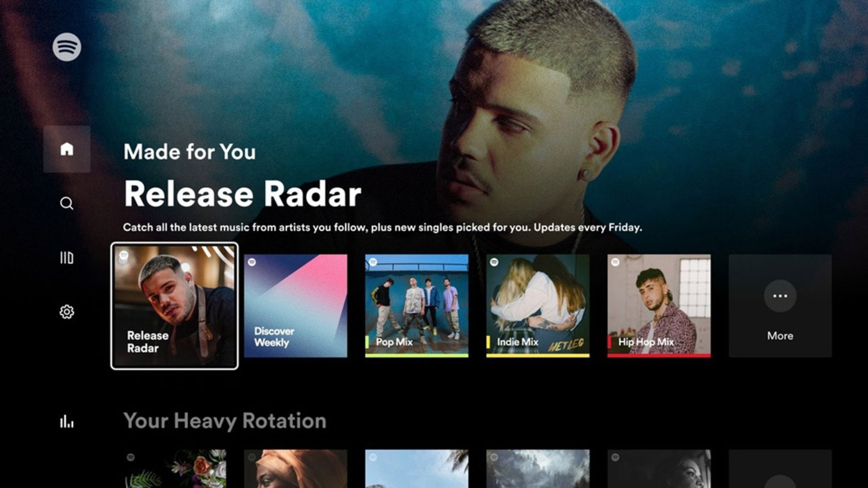868x488 pixels.
Task: Open the Discover Weekly playlist
Action: click(295, 305)
